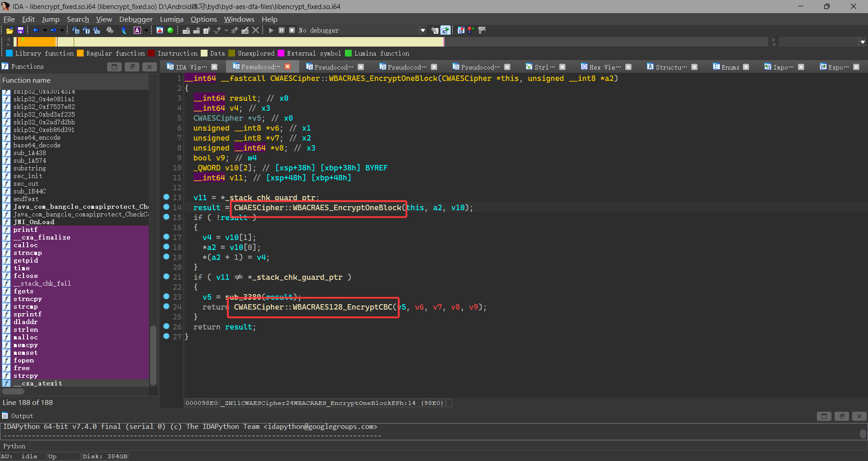
Task: Close the Exports tab
Action: tap(856, 67)
